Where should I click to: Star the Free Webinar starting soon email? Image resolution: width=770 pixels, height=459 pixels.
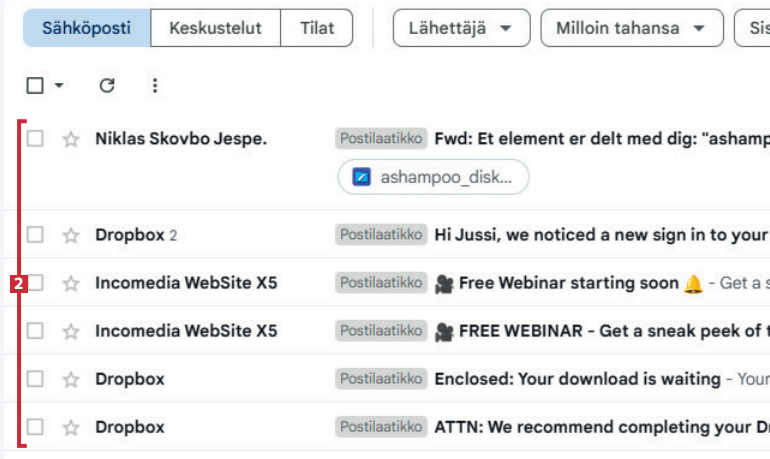71,283
